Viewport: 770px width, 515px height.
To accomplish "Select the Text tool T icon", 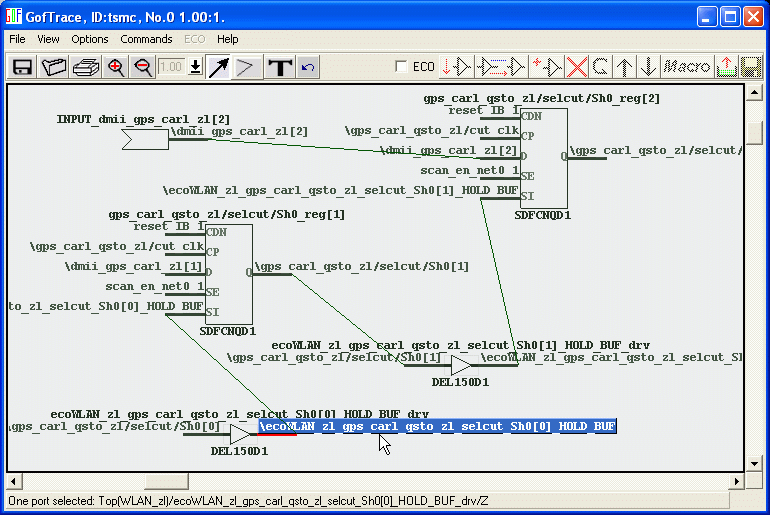I will click(280, 67).
